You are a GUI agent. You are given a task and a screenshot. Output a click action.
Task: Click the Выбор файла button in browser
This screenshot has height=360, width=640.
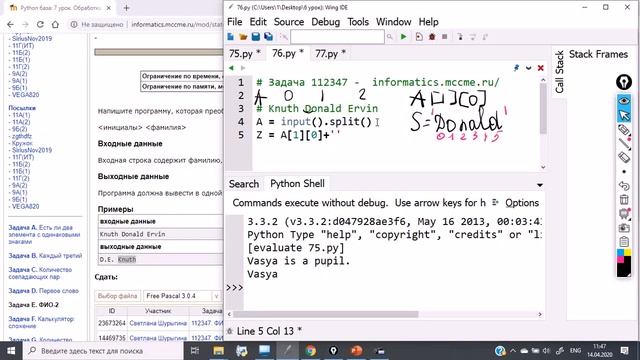(x=118, y=296)
